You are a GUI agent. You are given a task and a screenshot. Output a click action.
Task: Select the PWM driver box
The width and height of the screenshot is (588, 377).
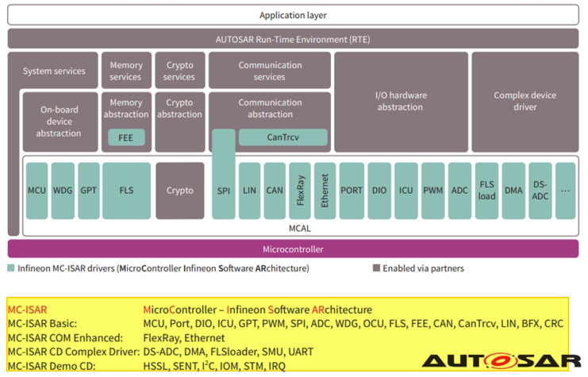[433, 190]
